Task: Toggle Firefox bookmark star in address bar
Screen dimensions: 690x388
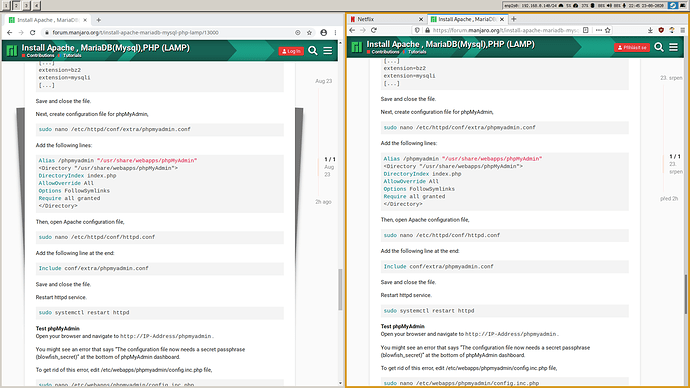Action: [608, 30]
